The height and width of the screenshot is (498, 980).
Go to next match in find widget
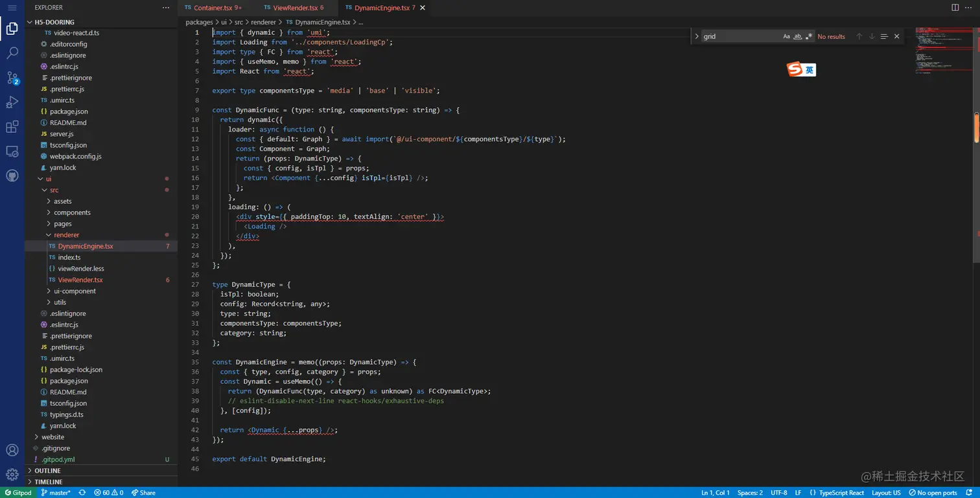click(x=872, y=36)
